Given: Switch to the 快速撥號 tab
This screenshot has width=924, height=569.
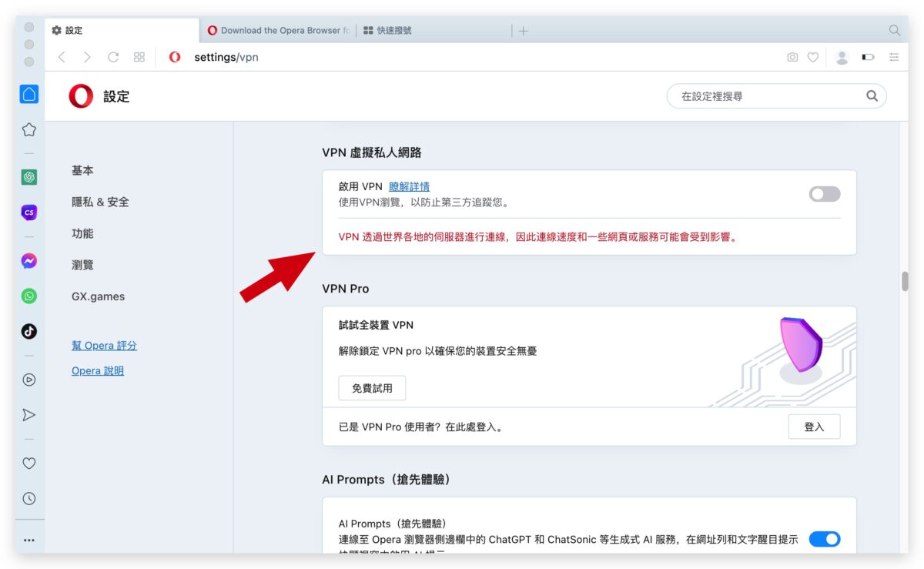Looking at the screenshot, I should pyautogui.click(x=434, y=30).
